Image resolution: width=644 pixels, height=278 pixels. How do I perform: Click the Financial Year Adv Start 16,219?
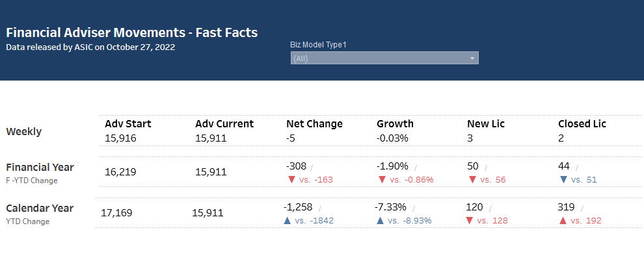tap(120, 172)
